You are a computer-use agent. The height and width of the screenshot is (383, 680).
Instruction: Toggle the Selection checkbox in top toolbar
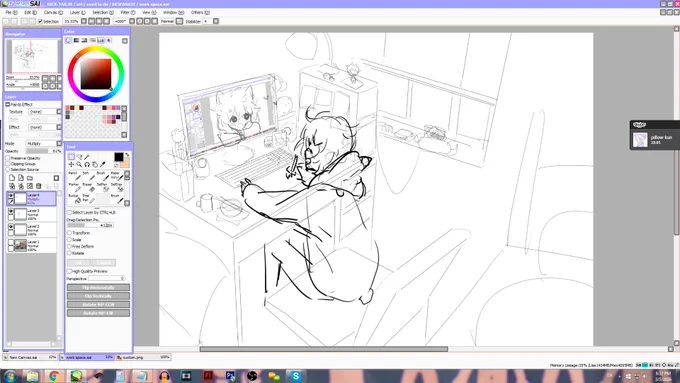tap(40, 21)
